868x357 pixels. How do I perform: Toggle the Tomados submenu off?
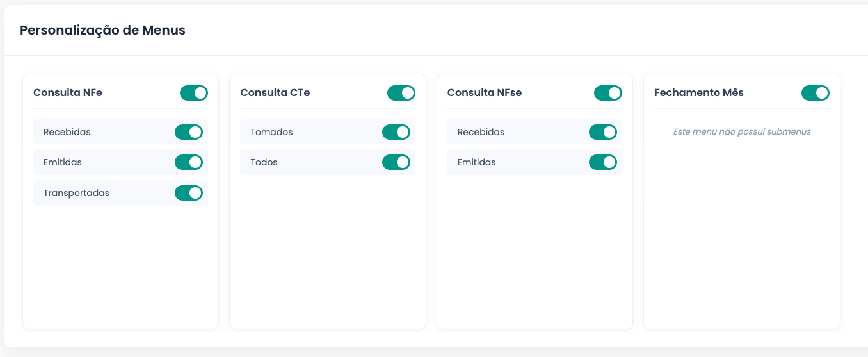pyautogui.click(x=396, y=132)
